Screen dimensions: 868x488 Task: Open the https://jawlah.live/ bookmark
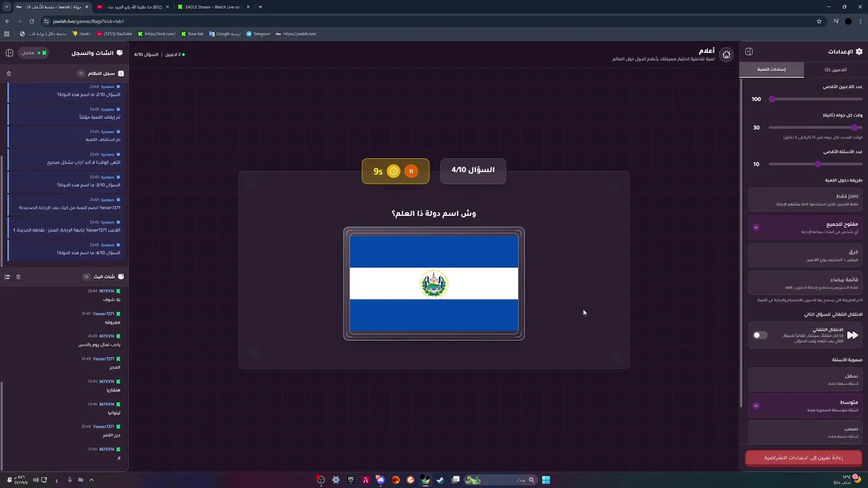[296, 34]
